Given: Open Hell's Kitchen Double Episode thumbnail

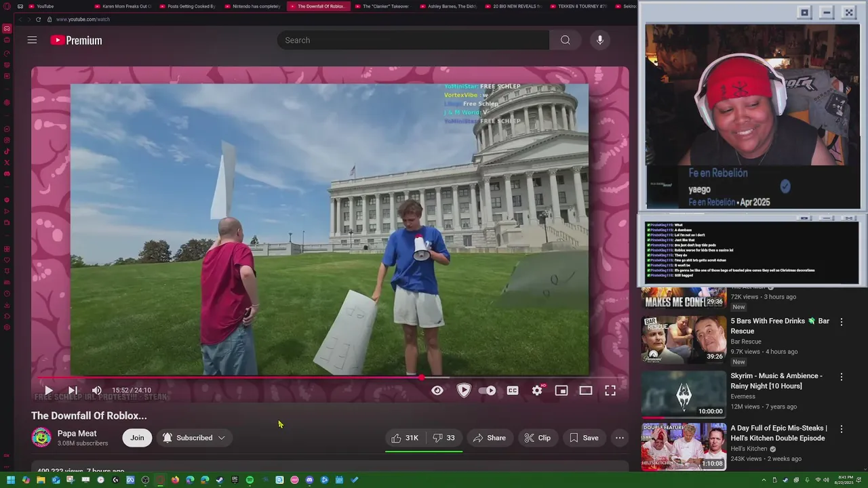Looking at the screenshot, I should (x=684, y=447).
